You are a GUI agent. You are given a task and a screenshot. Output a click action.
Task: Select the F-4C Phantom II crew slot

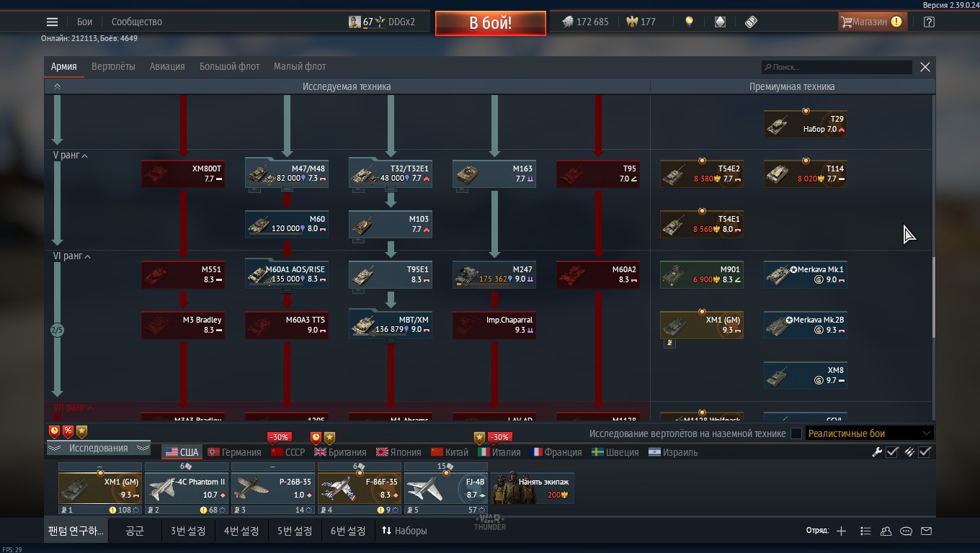point(186,487)
